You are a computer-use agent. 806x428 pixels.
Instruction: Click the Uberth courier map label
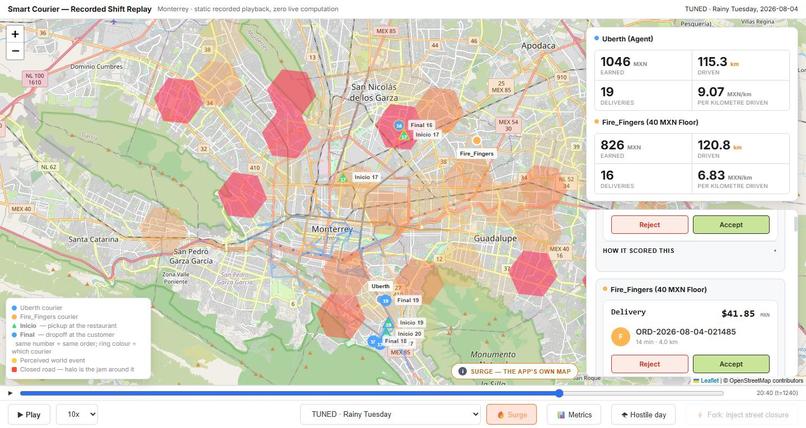(x=380, y=286)
